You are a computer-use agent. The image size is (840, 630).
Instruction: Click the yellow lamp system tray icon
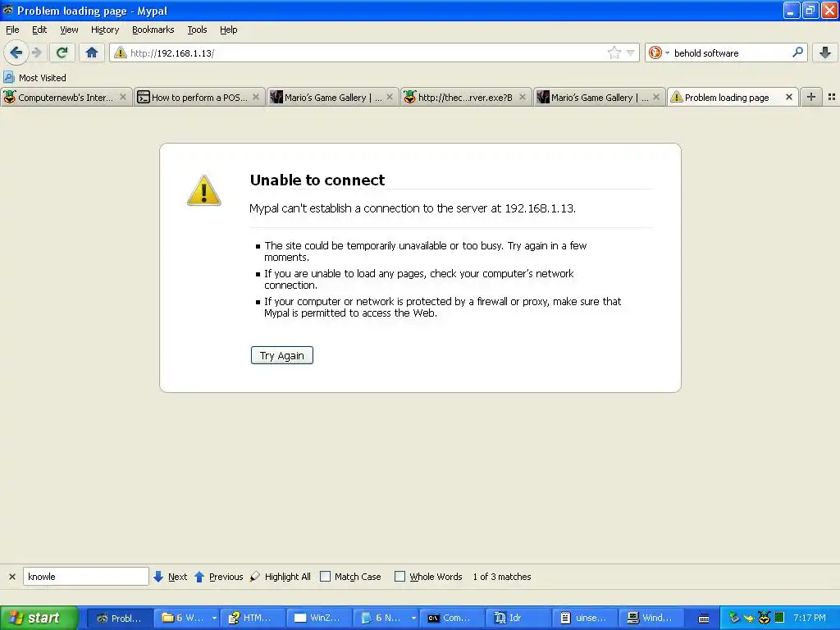click(x=748, y=619)
